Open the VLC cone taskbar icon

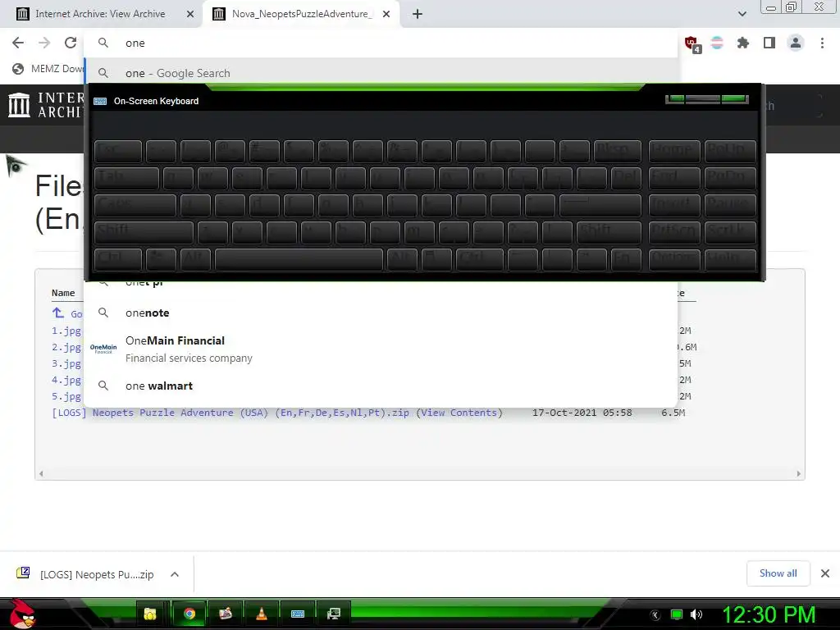tap(262, 614)
